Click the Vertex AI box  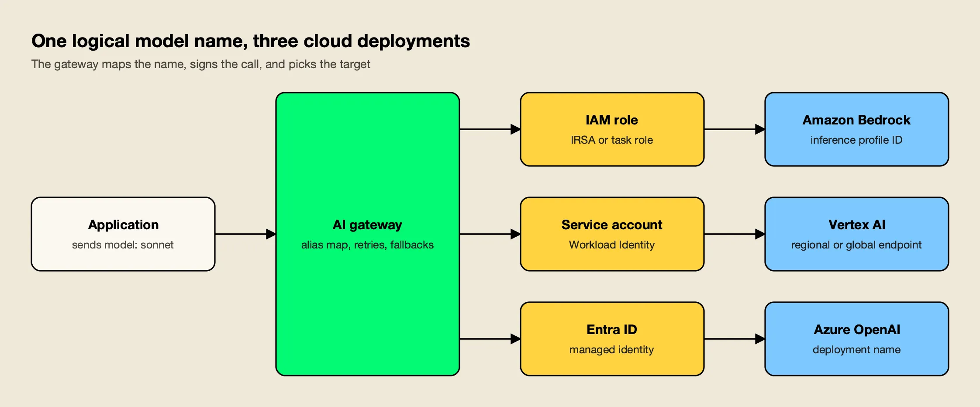point(857,234)
